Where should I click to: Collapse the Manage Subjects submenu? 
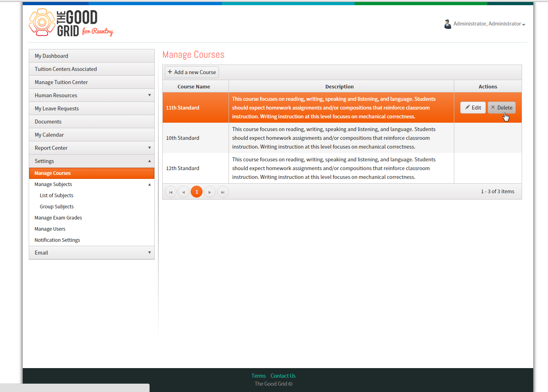click(92, 184)
